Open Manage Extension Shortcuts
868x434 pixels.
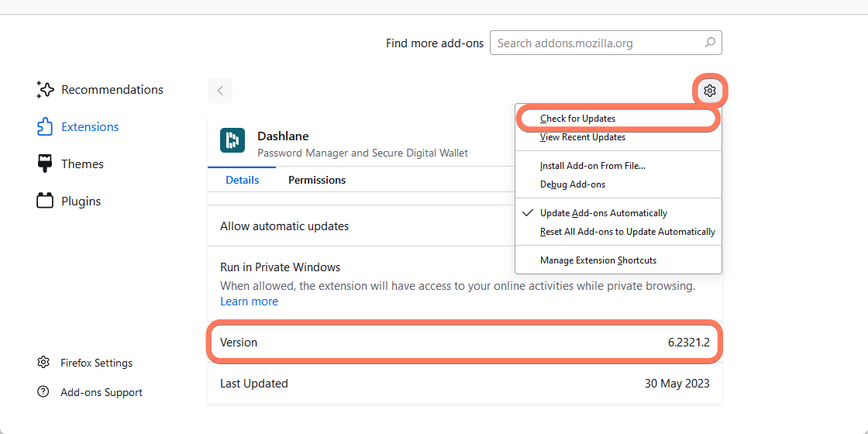pos(618,260)
